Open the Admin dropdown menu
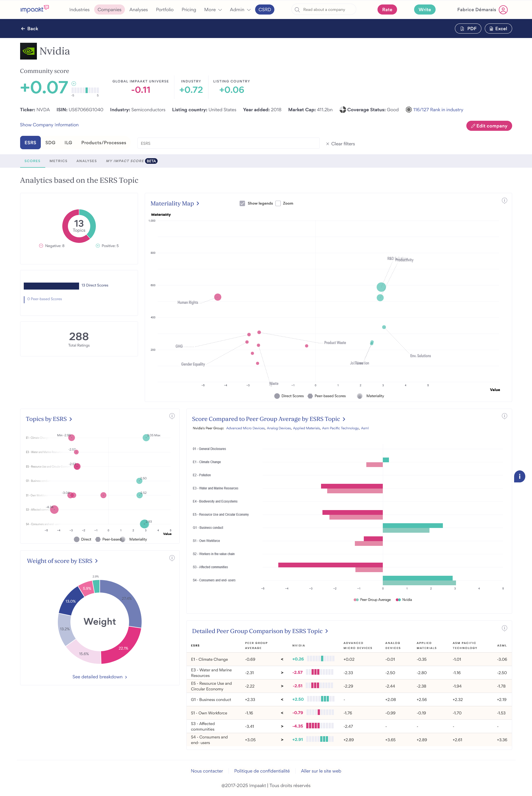Viewport: 532px width, 796px height. (x=240, y=10)
